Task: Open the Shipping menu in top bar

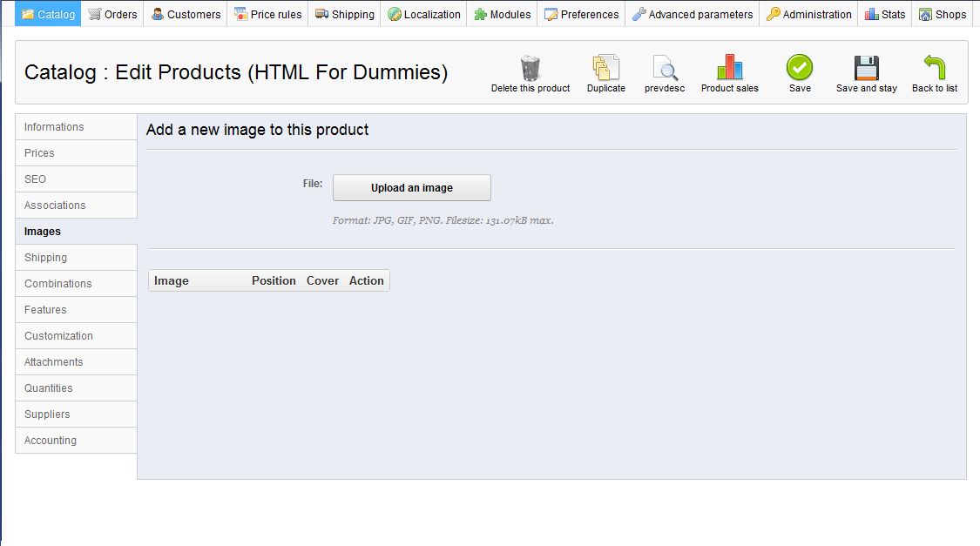Action: [x=344, y=14]
